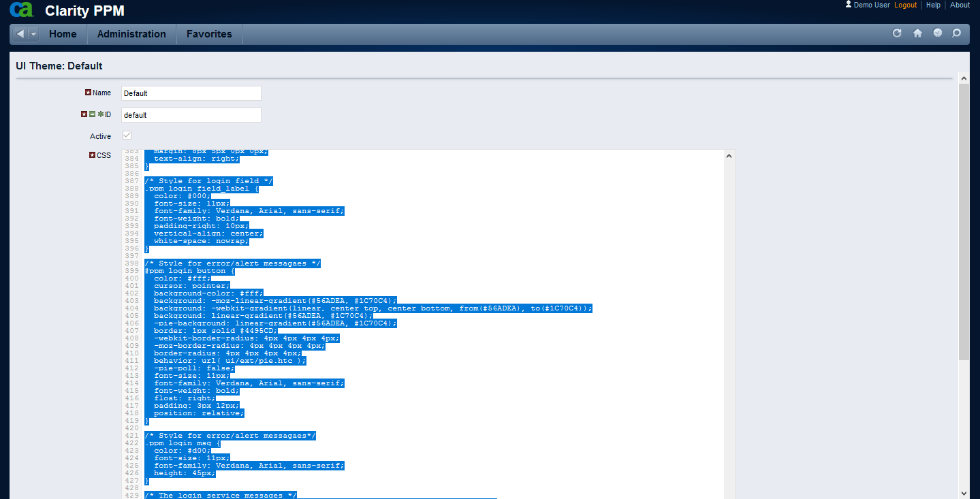The width and height of the screenshot is (980, 499).
Task: Open the Home menu
Action: point(63,34)
